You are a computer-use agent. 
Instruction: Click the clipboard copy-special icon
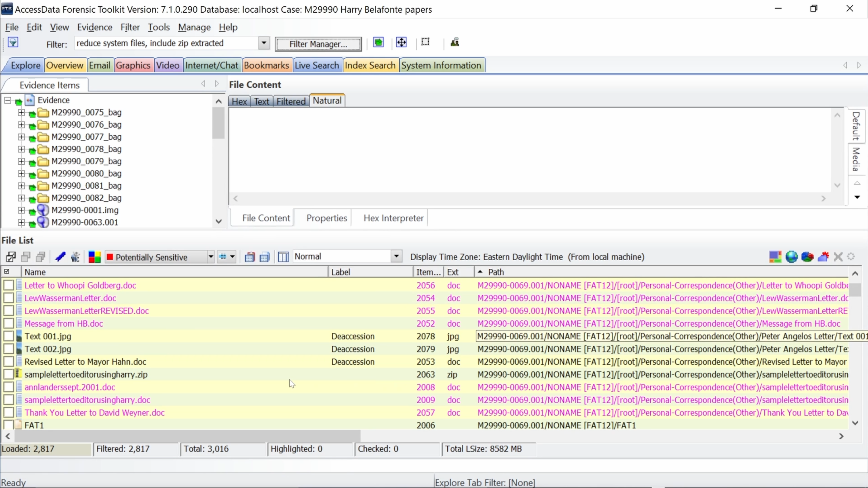[x=250, y=257]
